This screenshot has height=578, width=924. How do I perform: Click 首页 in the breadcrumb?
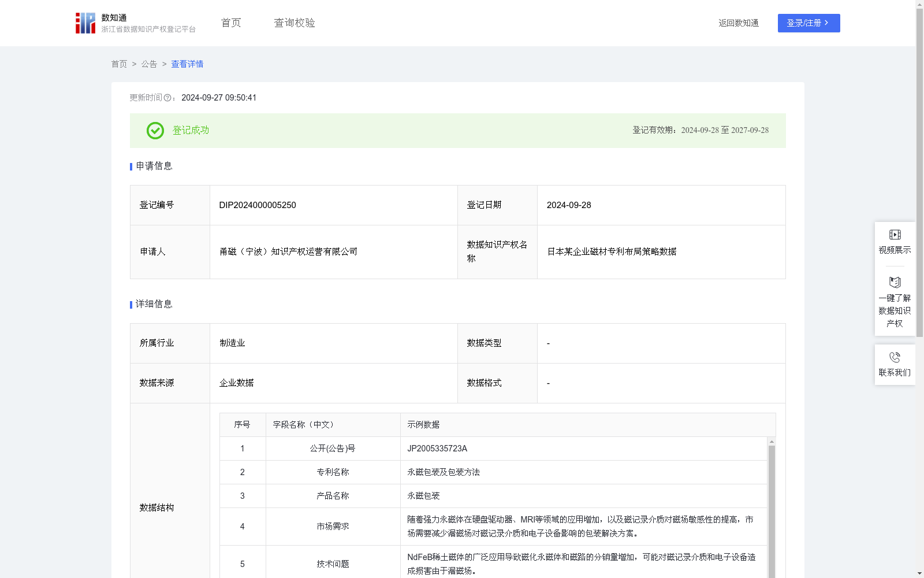[119, 64]
